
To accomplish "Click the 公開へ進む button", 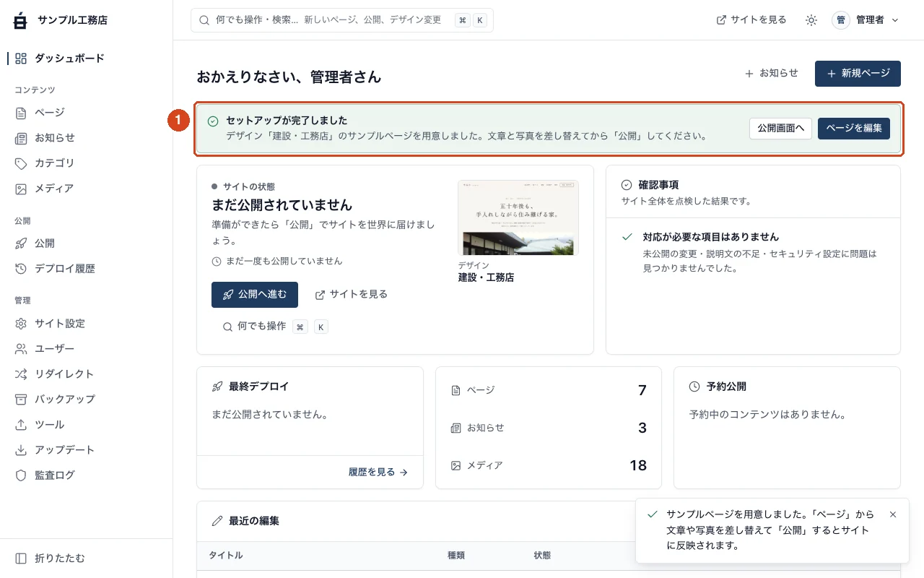I will click(255, 295).
